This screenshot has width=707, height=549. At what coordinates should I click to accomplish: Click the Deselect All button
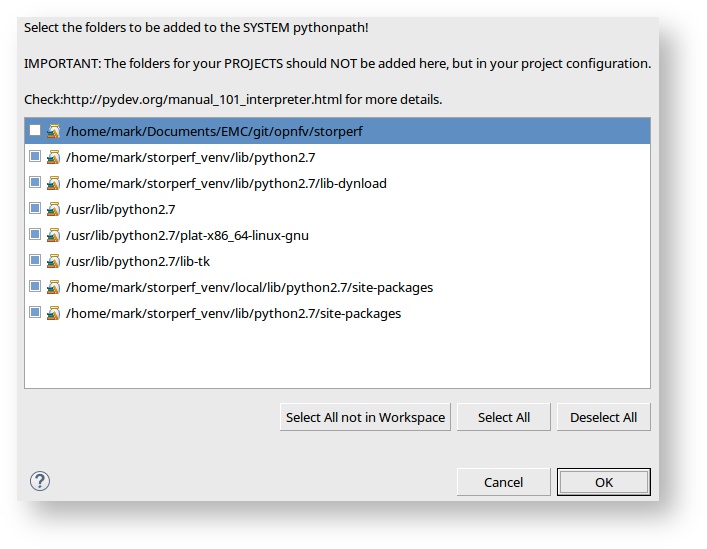coord(603,417)
